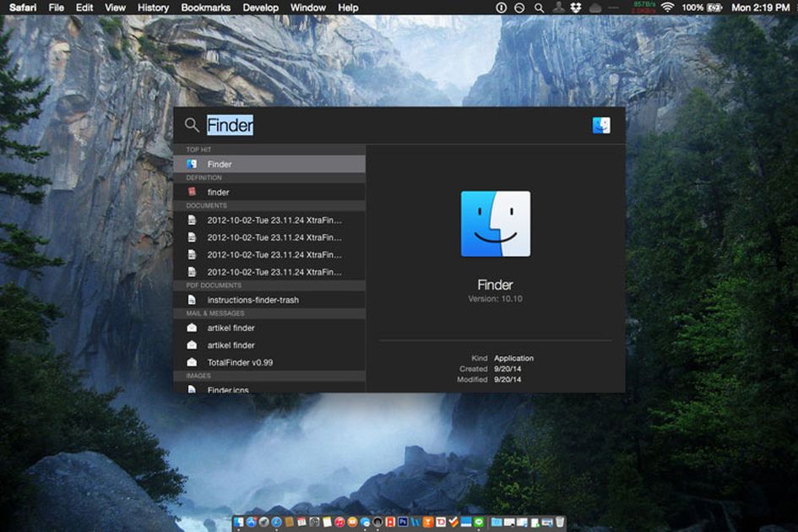798x532 pixels.
Task: Open the Safari menu
Action: tap(23, 8)
